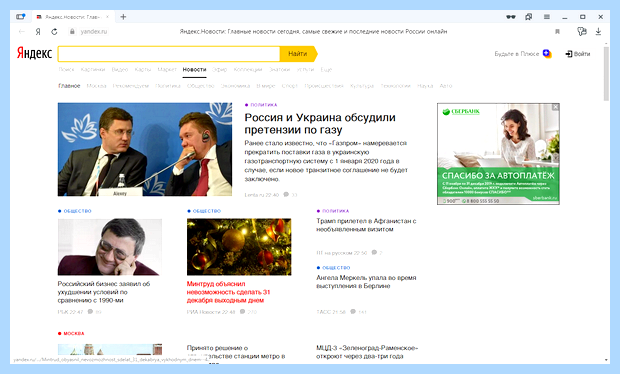
Task: Click the address bar yandex.ru text
Action: click(94, 32)
